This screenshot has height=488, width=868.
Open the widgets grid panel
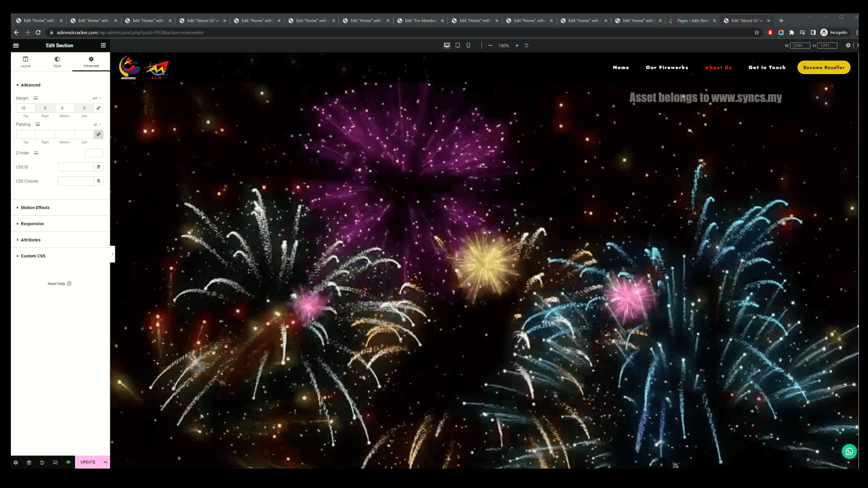pos(103,45)
